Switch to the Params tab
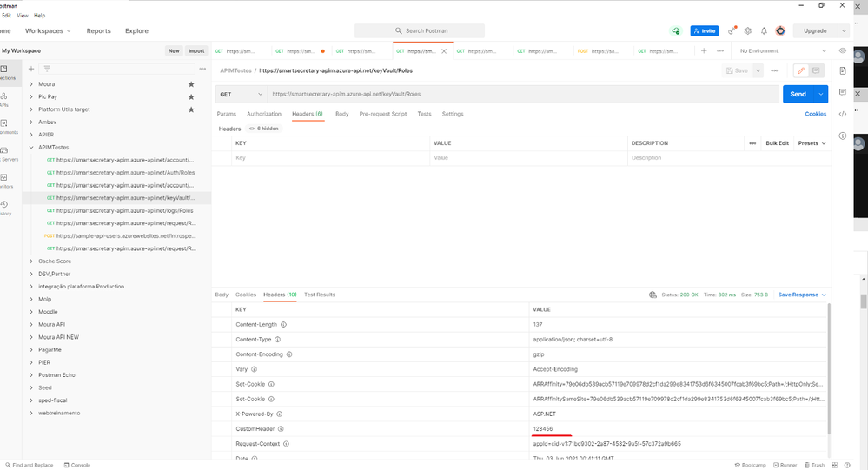This screenshot has height=470, width=868. coord(227,114)
